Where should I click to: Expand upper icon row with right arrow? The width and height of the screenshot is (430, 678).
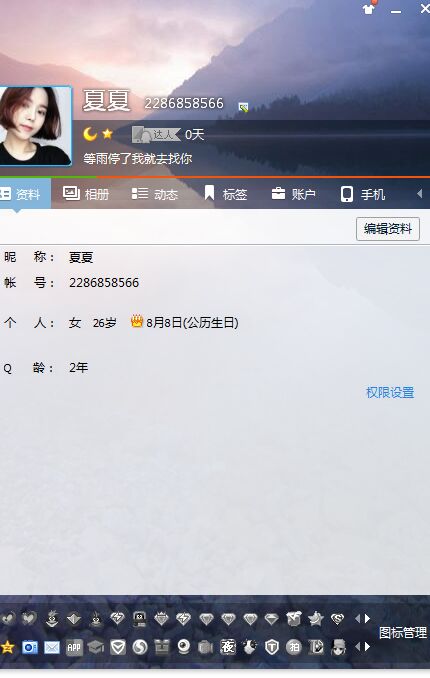pyautogui.click(x=368, y=619)
